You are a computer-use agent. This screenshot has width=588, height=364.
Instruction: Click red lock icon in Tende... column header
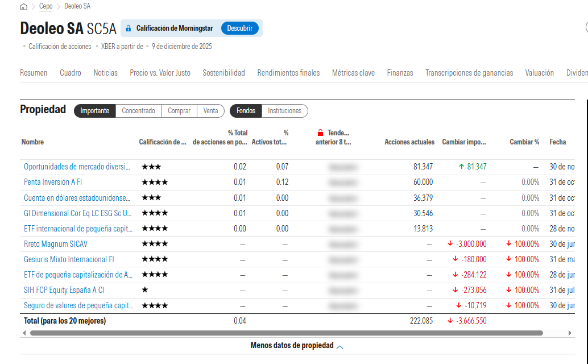tap(320, 133)
